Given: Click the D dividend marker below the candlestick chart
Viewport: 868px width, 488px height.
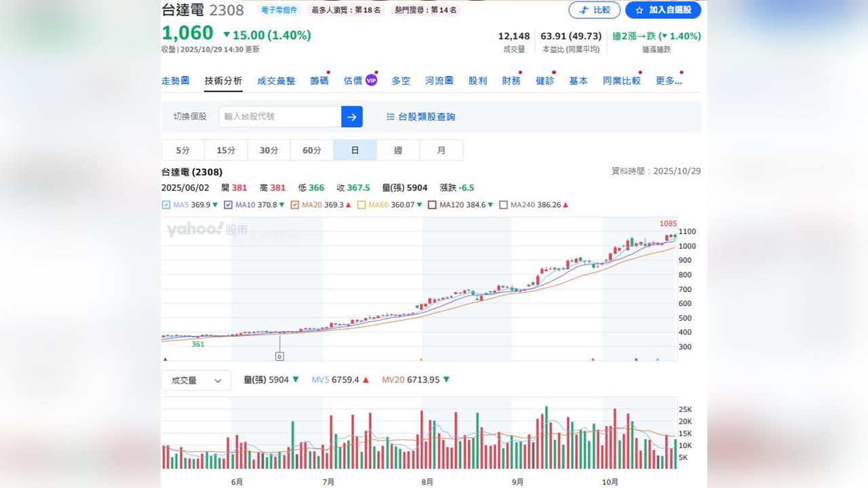Looking at the screenshot, I should click(x=279, y=355).
